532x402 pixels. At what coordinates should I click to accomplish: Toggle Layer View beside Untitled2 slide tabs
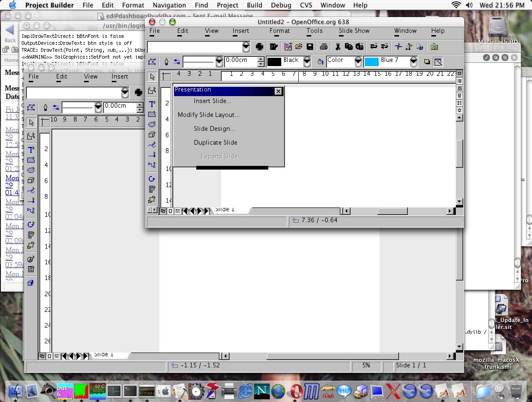click(x=178, y=211)
